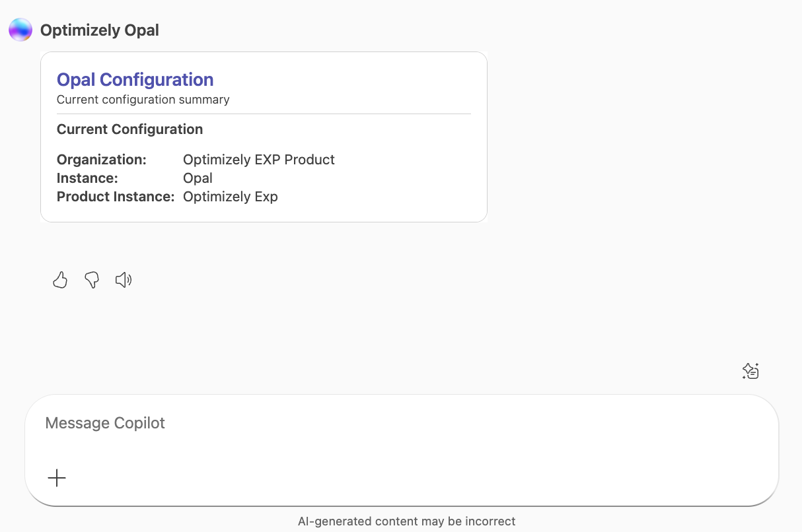Expand attachment options with the plus control

pos(57,477)
